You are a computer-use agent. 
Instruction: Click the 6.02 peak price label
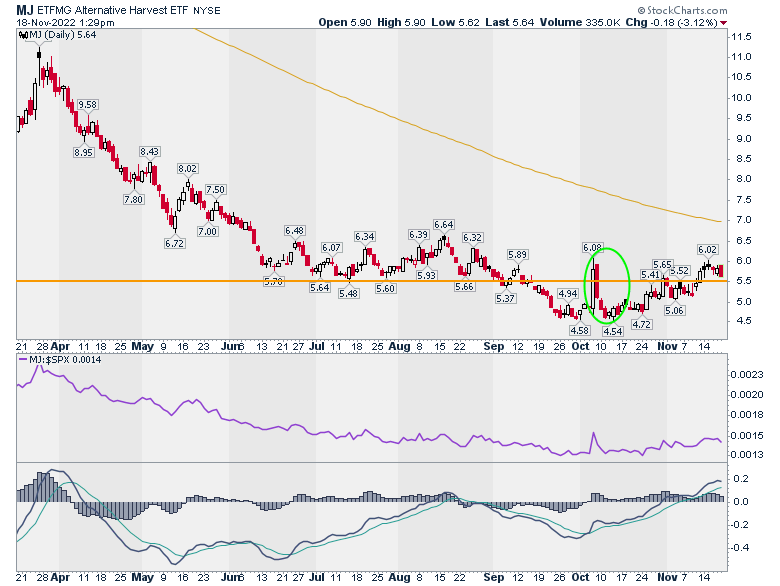coord(708,249)
